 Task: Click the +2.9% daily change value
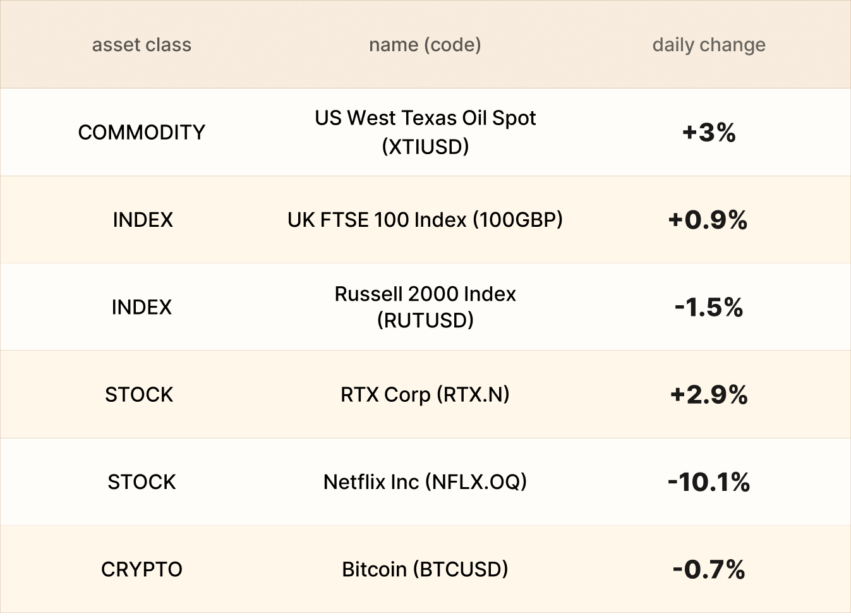point(708,394)
